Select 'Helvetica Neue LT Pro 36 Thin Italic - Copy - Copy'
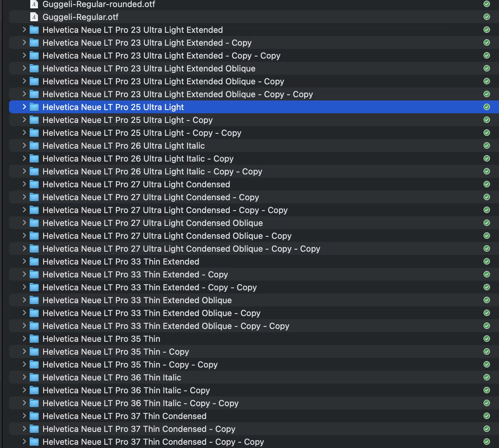Screen dimensions: 499x448 tap(140, 403)
